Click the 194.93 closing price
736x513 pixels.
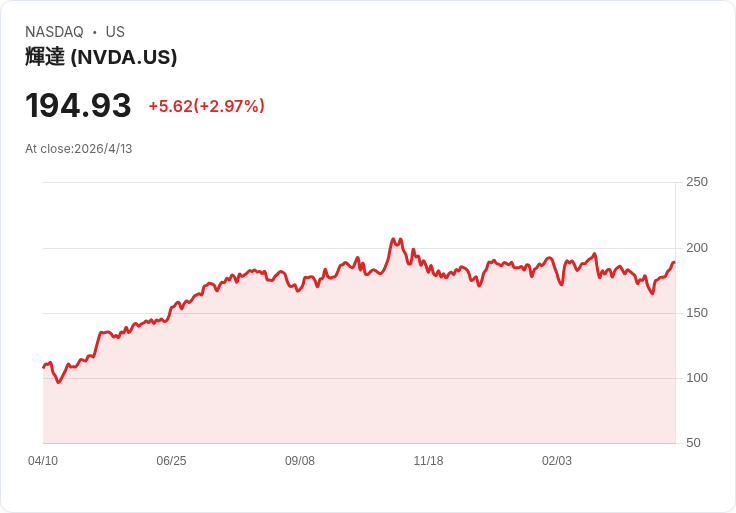click(x=78, y=106)
